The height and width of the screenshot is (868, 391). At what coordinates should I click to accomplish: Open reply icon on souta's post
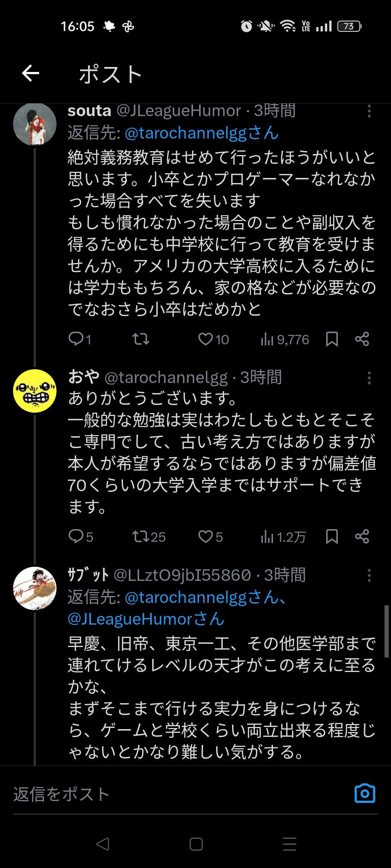point(76,339)
